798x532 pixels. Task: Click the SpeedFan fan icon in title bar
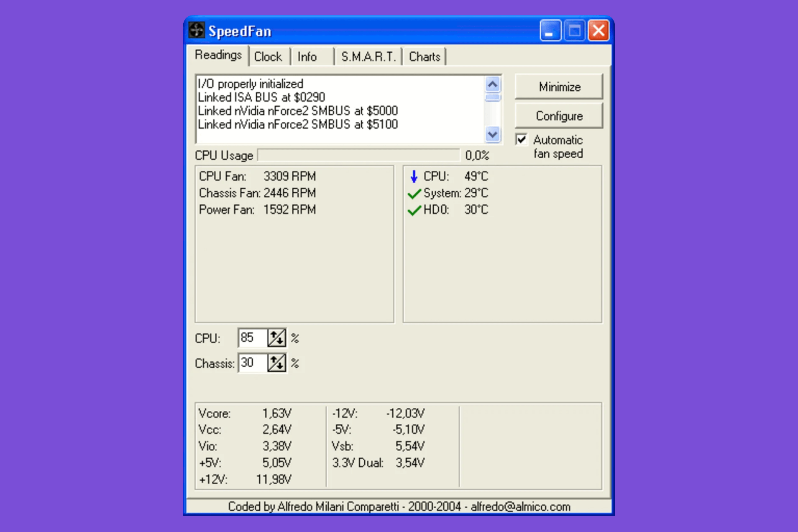tap(196, 31)
